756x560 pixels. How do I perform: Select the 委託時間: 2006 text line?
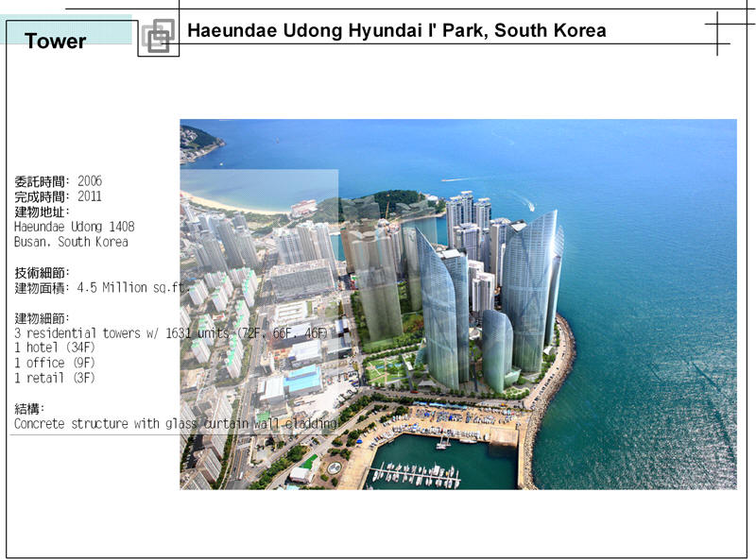pos(59,180)
